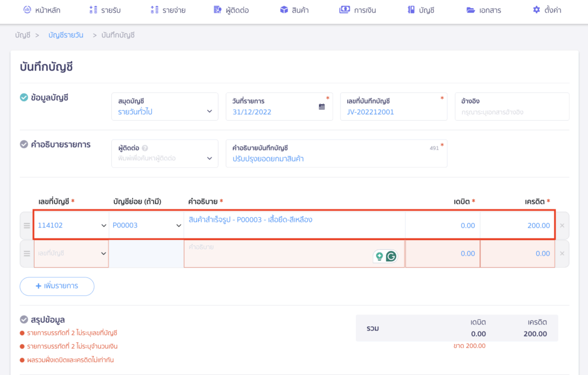
Task: Open the สินค้า products menu
Action: [294, 10]
